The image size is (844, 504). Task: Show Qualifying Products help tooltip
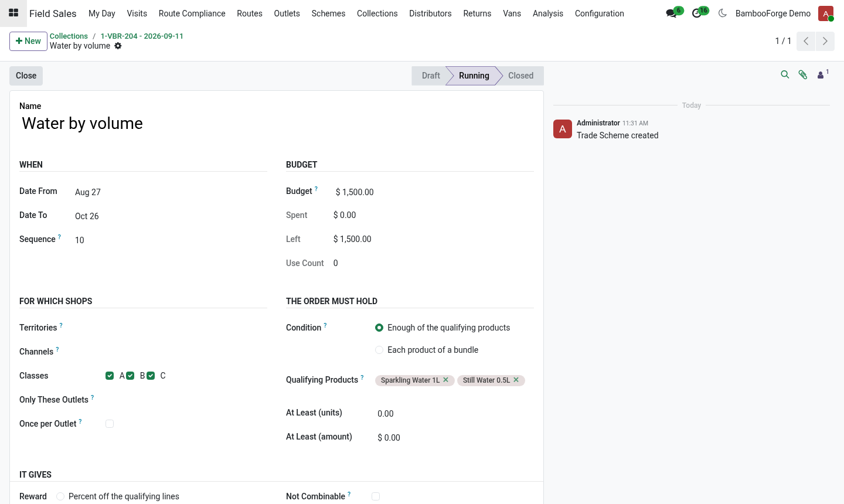(362, 377)
